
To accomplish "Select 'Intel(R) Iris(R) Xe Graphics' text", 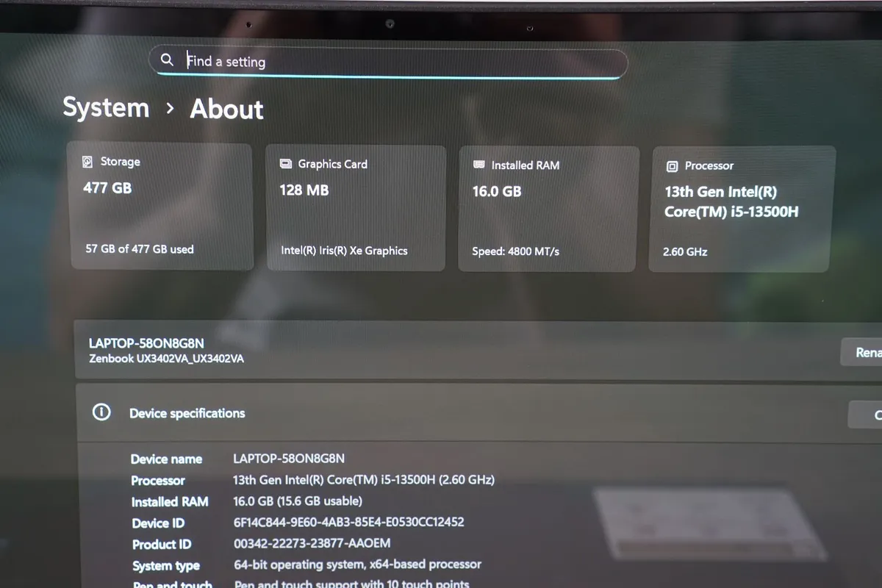I will click(x=344, y=251).
